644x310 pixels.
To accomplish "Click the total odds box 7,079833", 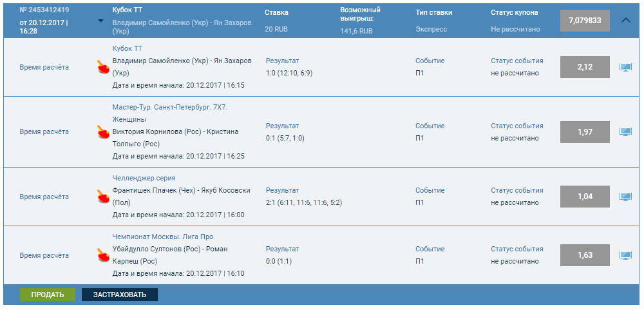I will (585, 21).
